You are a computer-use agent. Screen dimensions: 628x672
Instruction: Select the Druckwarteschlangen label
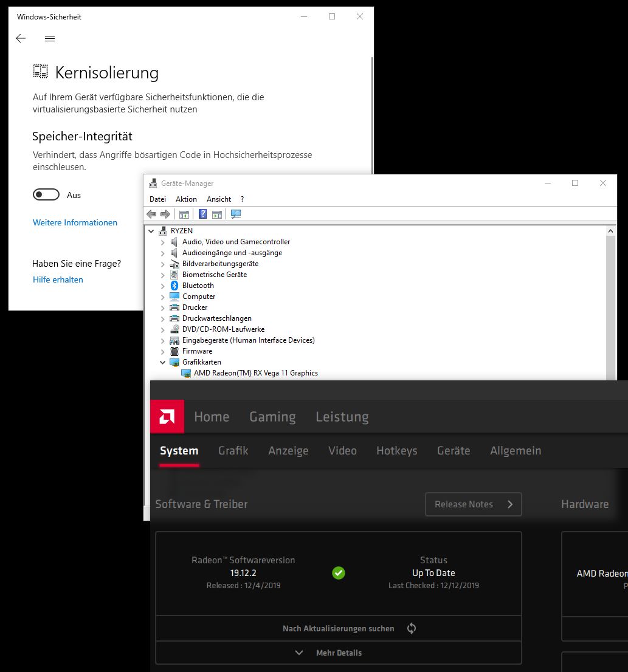(x=217, y=318)
